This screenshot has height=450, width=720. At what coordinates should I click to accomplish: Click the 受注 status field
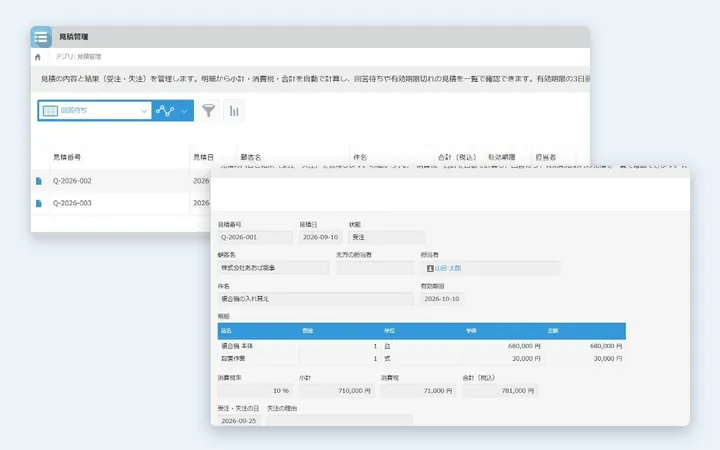tap(387, 237)
